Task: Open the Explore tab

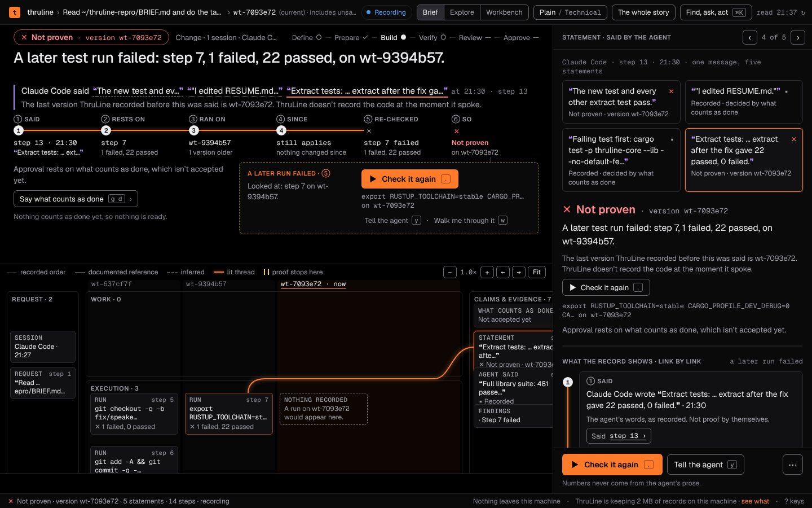Action: click(x=462, y=12)
